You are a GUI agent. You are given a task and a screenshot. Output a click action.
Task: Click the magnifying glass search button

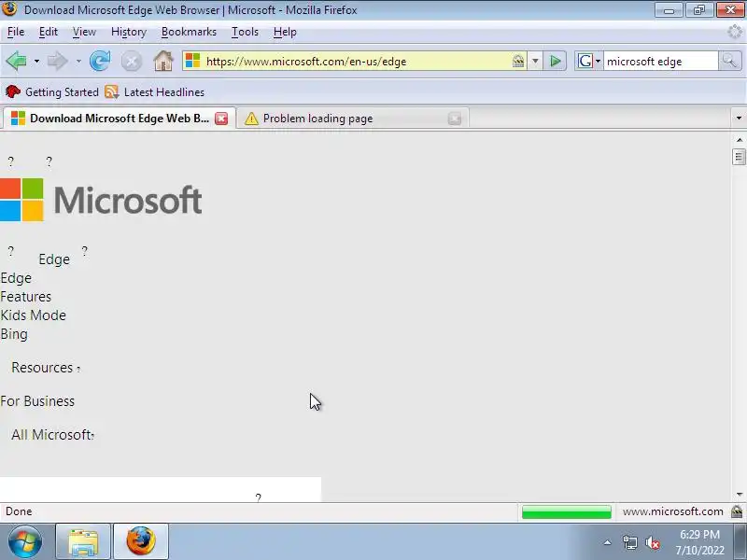coord(729,61)
